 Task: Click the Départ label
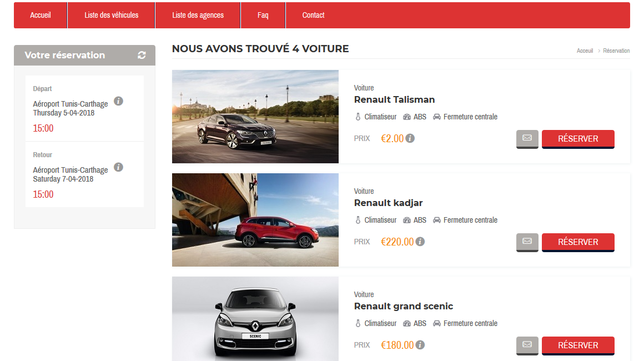(x=42, y=89)
